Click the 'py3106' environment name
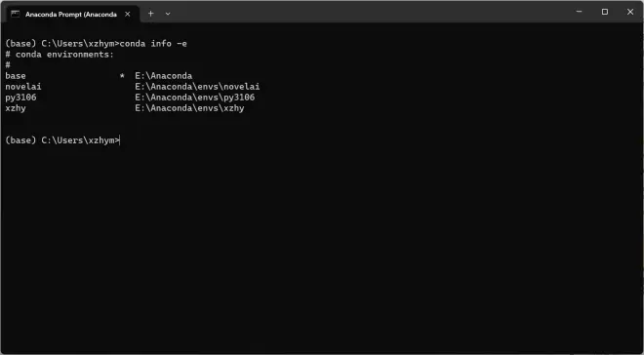This screenshot has width=644, height=355. (20, 98)
